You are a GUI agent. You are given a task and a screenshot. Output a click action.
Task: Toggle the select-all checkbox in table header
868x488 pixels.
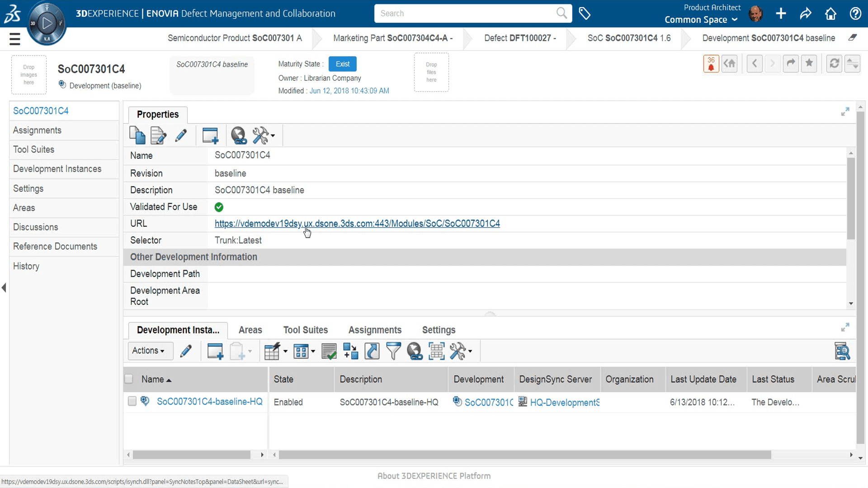tap(129, 379)
